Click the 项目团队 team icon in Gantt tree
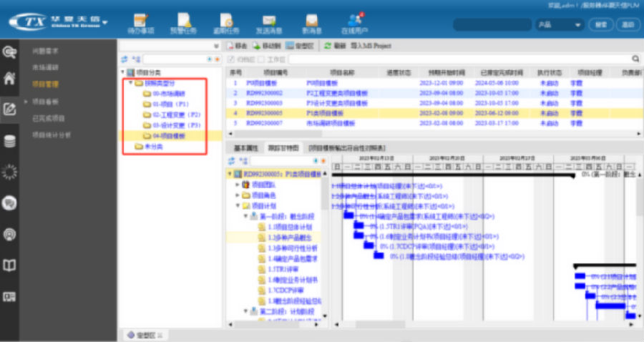The image size is (644, 342). point(245,185)
